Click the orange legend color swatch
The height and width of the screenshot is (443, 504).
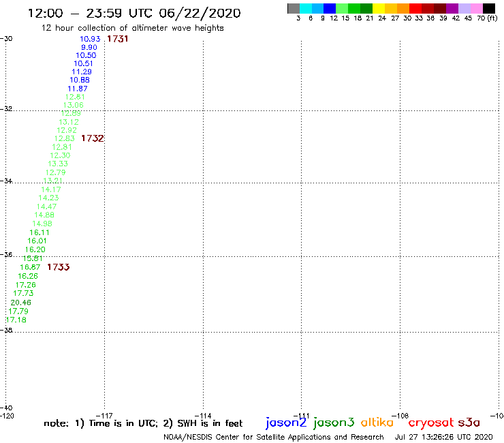(403, 8)
